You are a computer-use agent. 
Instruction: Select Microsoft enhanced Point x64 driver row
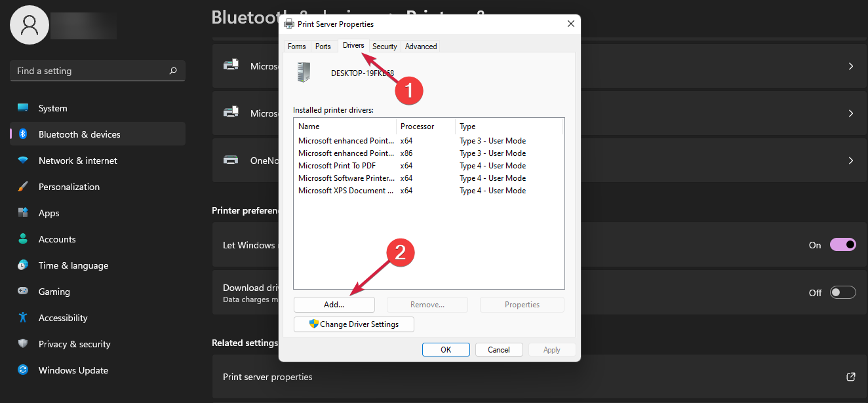click(429, 141)
